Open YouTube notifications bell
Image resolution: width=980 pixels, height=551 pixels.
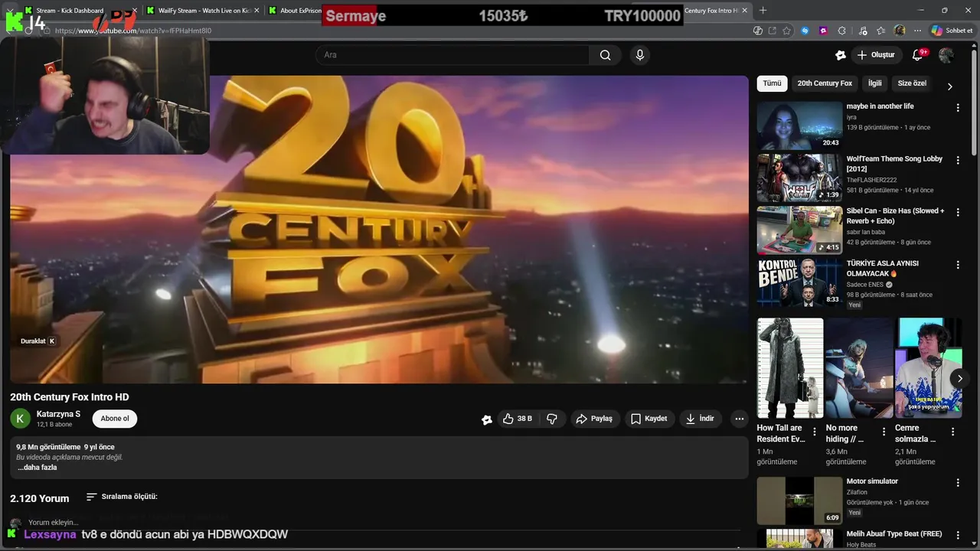tap(917, 55)
